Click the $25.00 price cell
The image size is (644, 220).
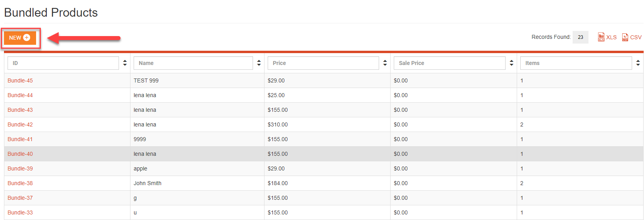327,95
